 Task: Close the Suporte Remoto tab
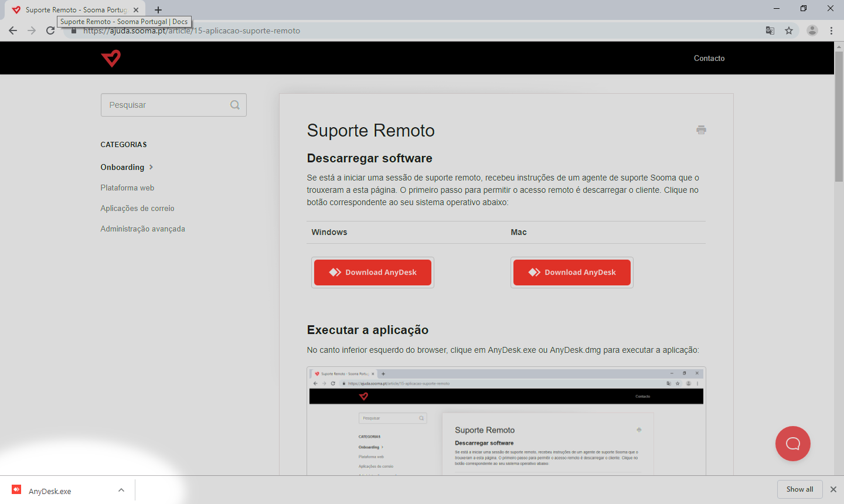click(136, 10)
